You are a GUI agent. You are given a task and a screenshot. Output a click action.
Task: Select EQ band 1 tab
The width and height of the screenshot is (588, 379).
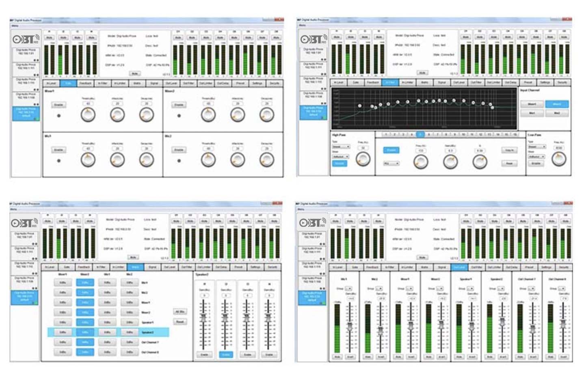[386, 134]
